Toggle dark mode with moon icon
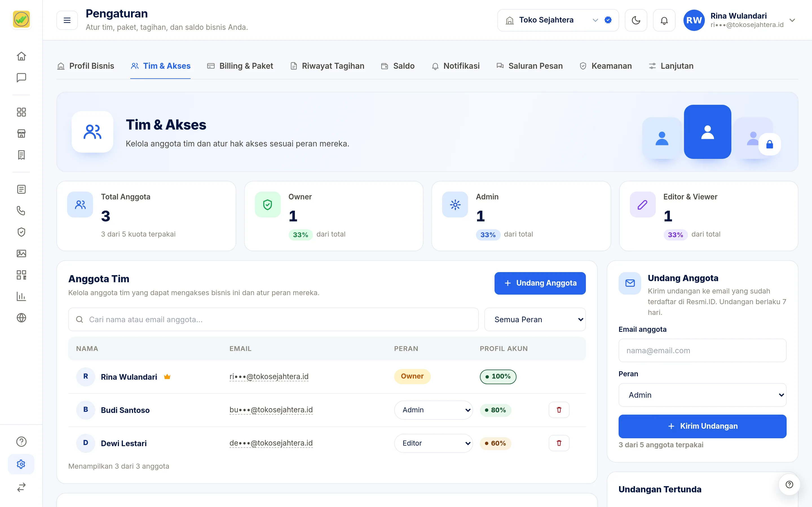This screenshot has width=812, height=507. (x=636, y=21)
